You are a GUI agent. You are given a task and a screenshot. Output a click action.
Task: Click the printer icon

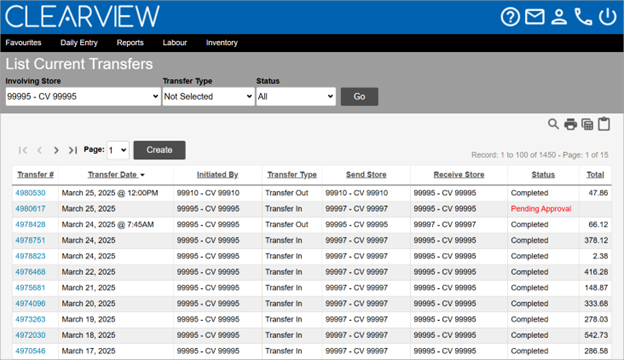[570, 124]
